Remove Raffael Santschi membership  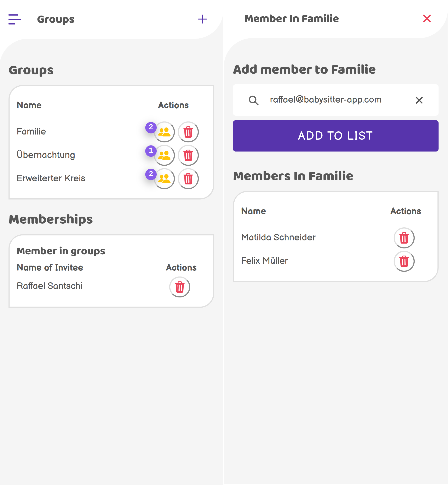tap(180, 287)
